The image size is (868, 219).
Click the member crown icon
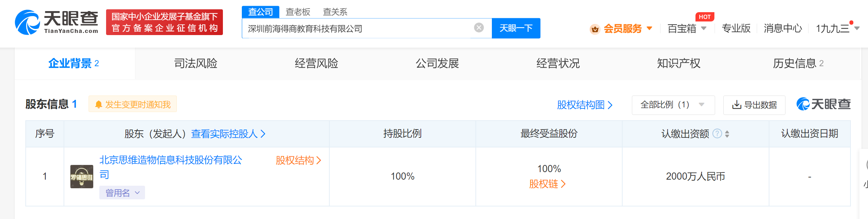coord(595,29)
